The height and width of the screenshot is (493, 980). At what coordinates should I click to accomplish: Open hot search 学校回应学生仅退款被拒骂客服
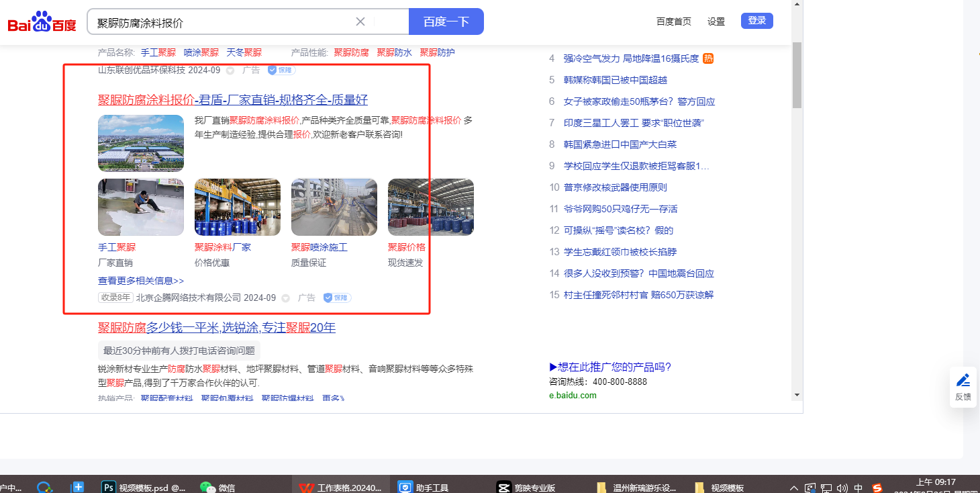(x=636, y=166)
